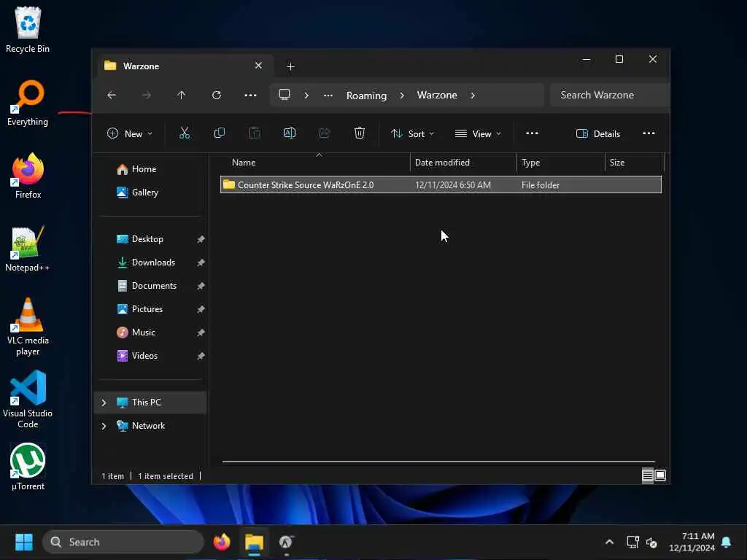
Task: Open the New item dropdown
Action: 130,134
